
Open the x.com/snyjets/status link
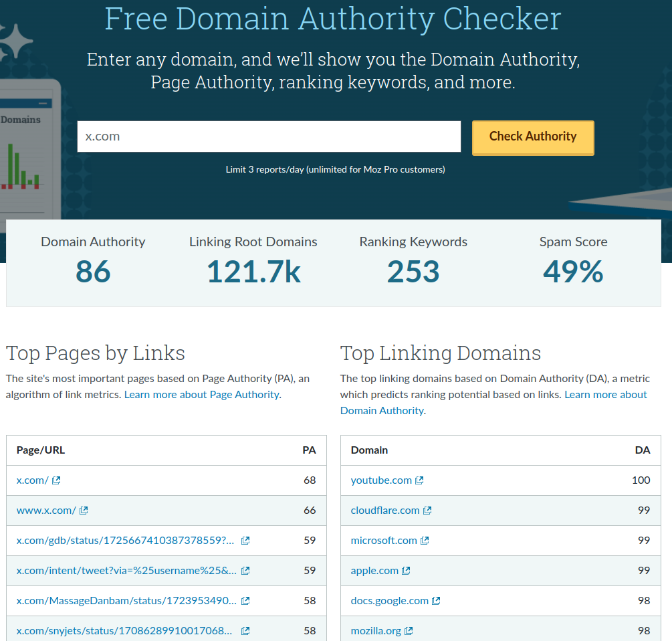(x=124, y=631)
